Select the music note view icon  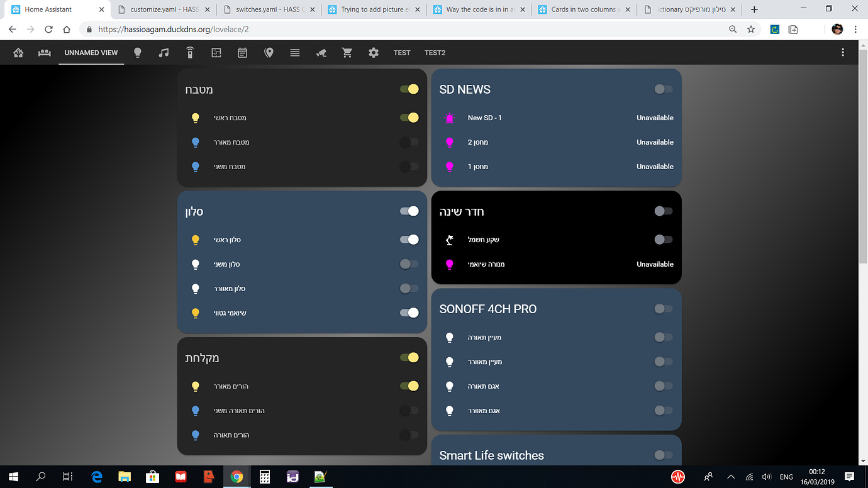point(164,52)
